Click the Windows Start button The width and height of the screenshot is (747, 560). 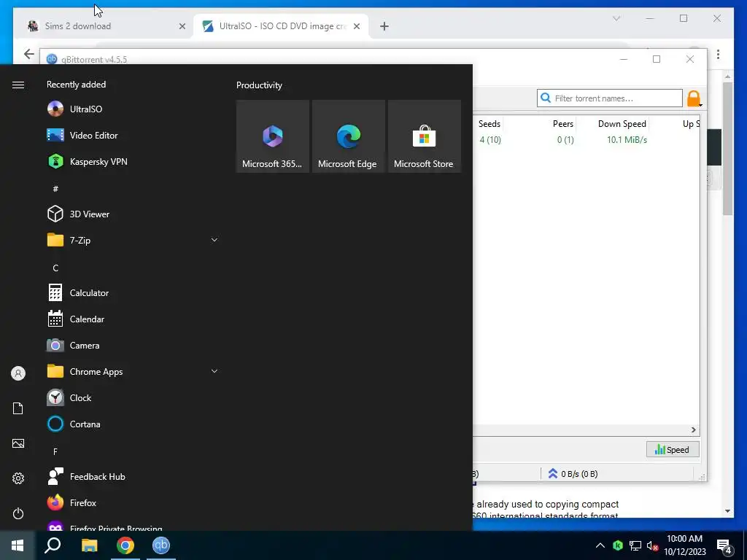[x=18, y=545]
